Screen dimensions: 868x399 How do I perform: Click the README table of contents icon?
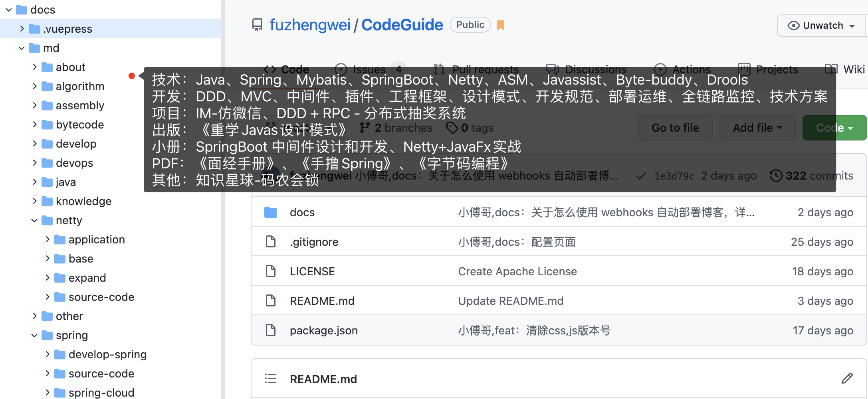(x=271, y=378)
